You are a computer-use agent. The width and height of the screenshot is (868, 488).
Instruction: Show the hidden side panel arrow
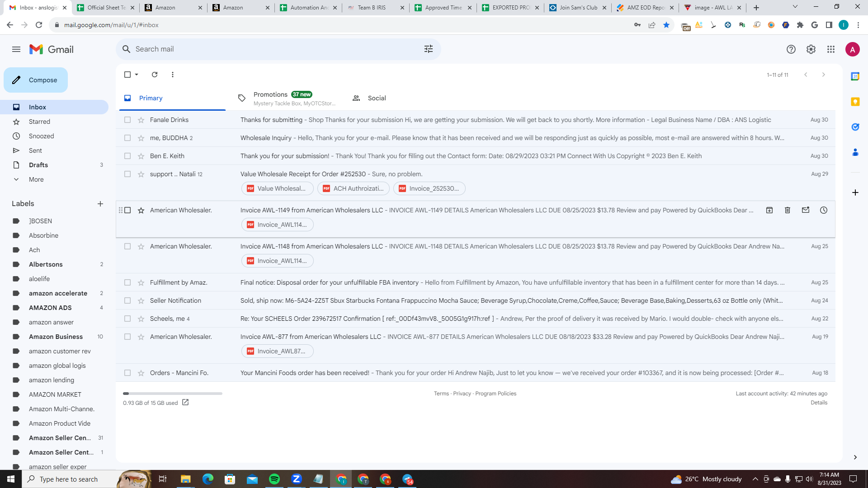click(855, 457)
